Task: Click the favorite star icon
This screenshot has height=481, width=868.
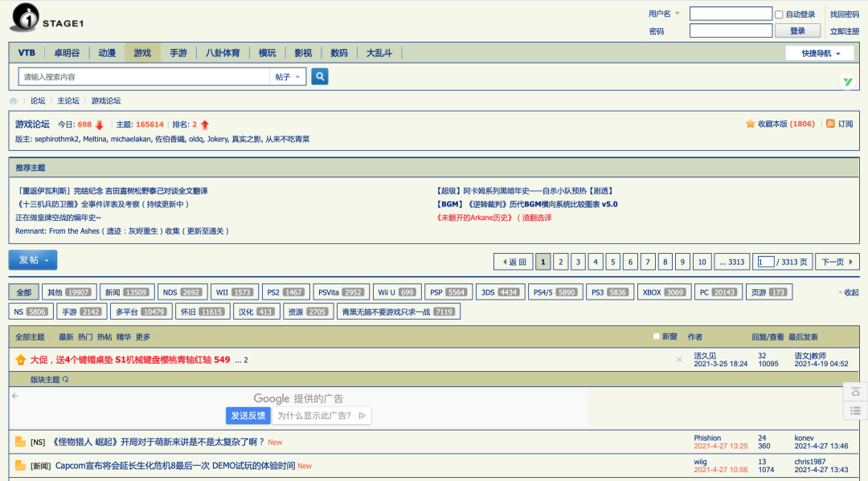Action: 750,124
